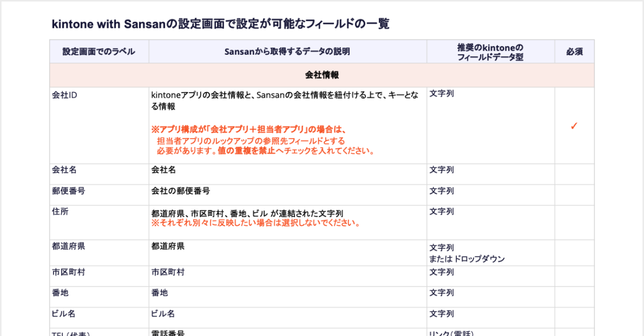Click the 文字列 data type in 会社ID row

442,94
